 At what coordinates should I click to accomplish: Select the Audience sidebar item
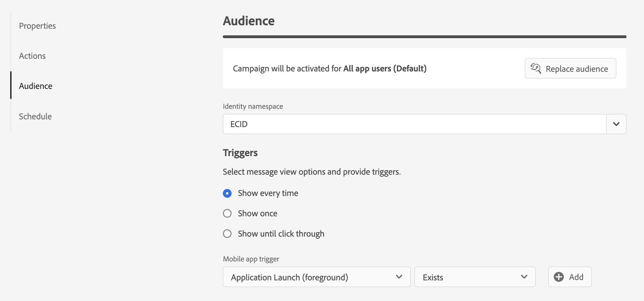pos(36,86)
